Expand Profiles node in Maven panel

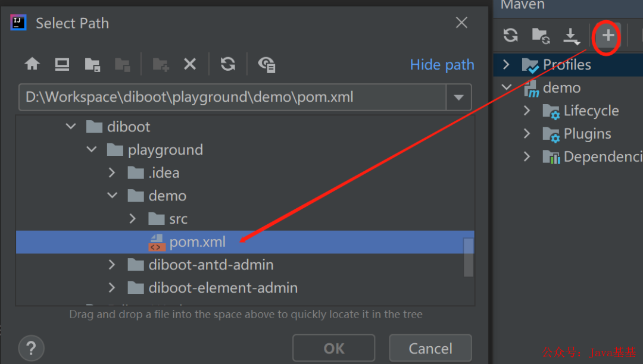click(x=506, y=64)
